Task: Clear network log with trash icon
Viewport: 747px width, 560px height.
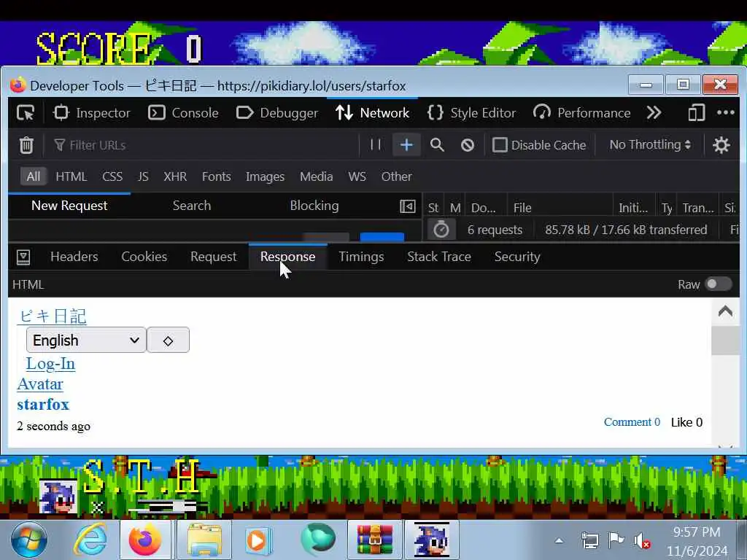Action: [26, 145]
